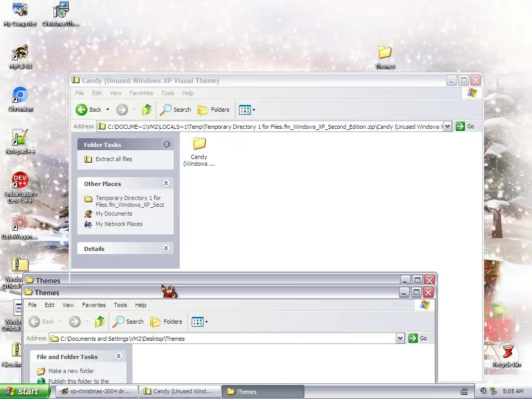
Task: Click Themes taskbar button
Action: (x=263, y=392)
